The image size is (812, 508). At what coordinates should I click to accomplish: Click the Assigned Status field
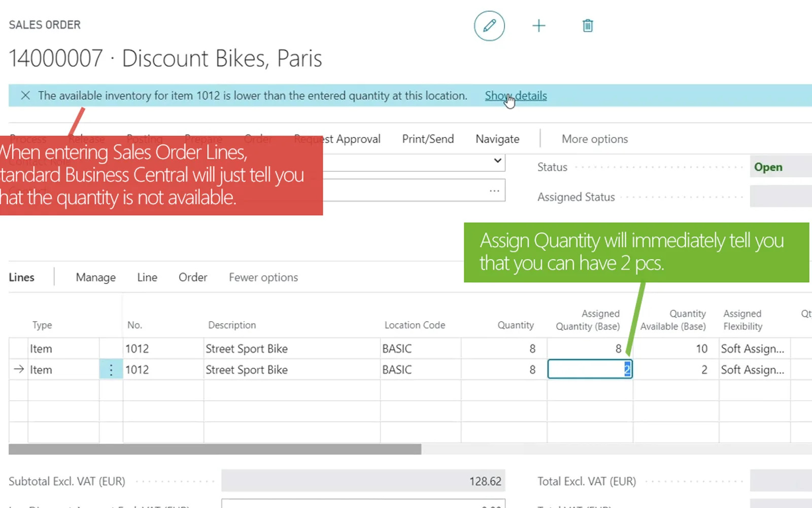point(781,197)
